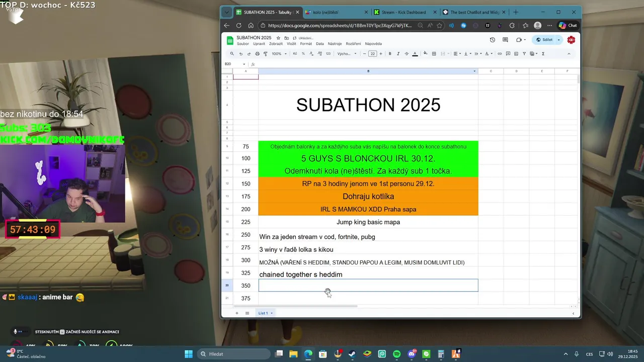Open Spotify from the taskbar
Image resolution: width=644 pixels, height=362 pixels.
click(x=397, y=354)
